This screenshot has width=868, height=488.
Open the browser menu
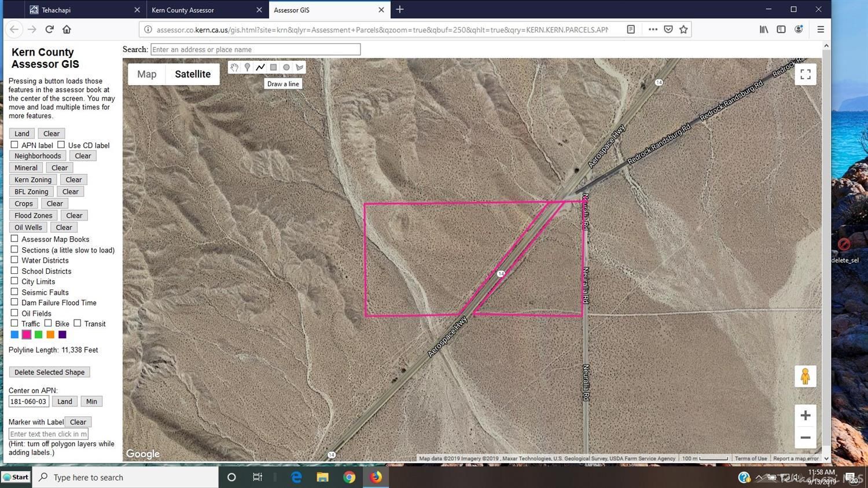(820, 29)
